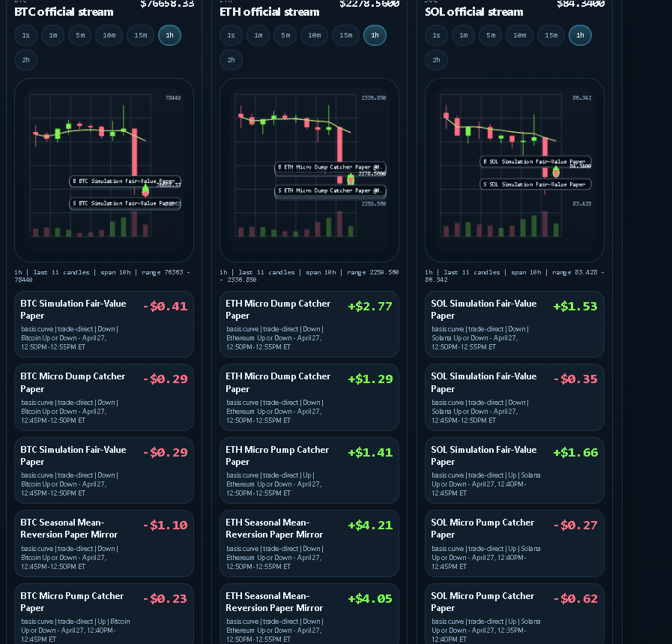Click green buy arrow on SOL chart
This screenshot has width=672, height=644.
(x=556, y=172)
